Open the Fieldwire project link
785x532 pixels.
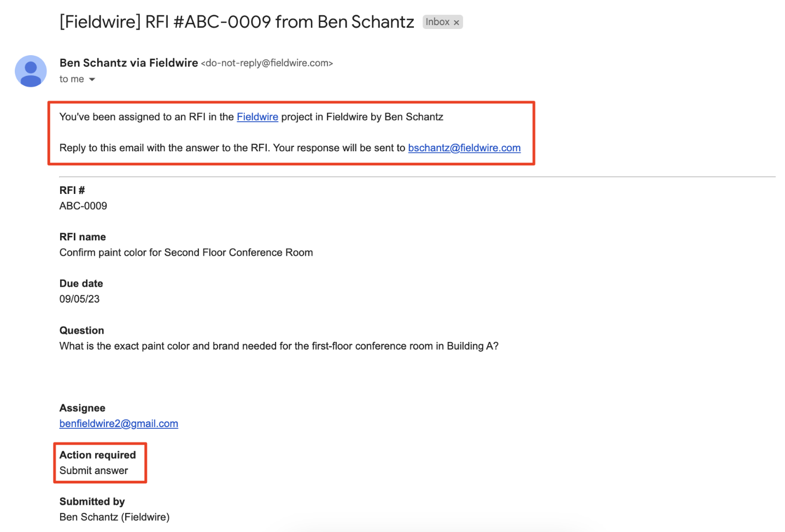257,117
